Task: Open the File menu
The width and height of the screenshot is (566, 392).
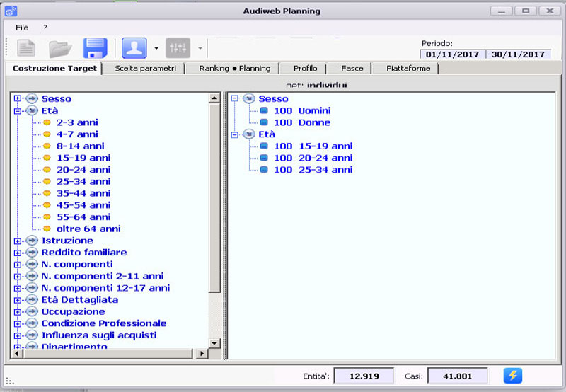Action: pyautogui.click(x=22, y=28)
